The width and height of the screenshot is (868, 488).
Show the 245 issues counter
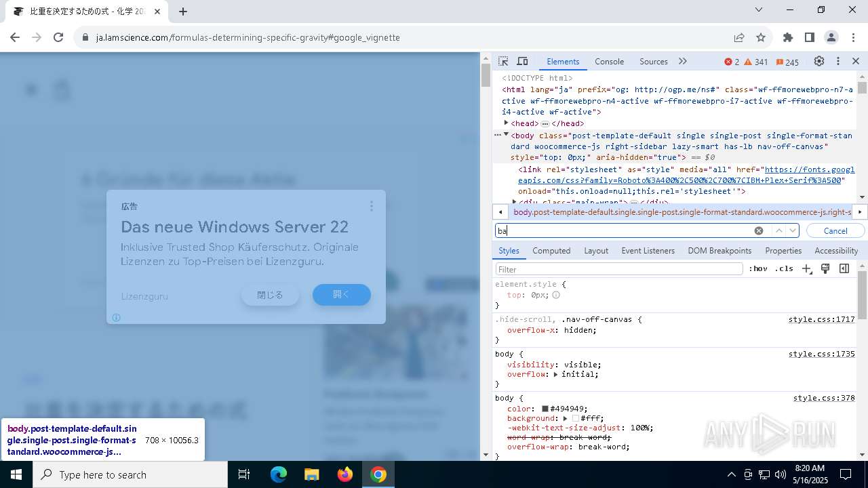[x=787, y=62]
